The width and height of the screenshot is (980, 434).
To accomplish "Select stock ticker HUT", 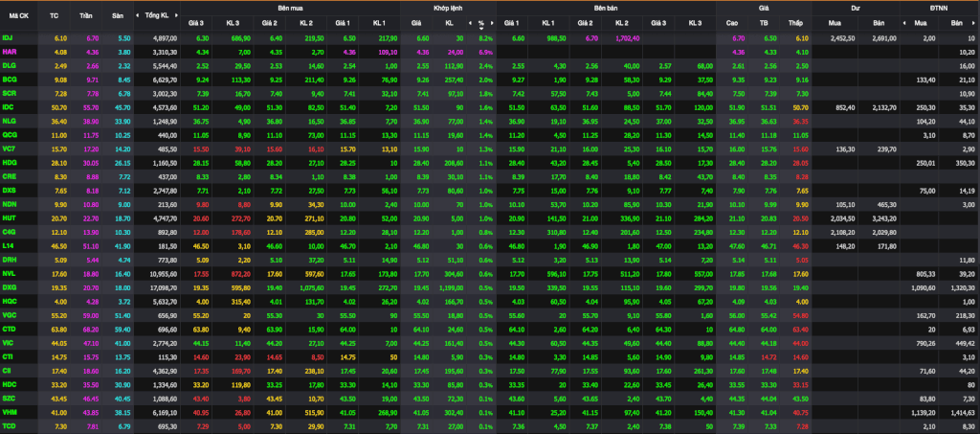I will point(10,217).
